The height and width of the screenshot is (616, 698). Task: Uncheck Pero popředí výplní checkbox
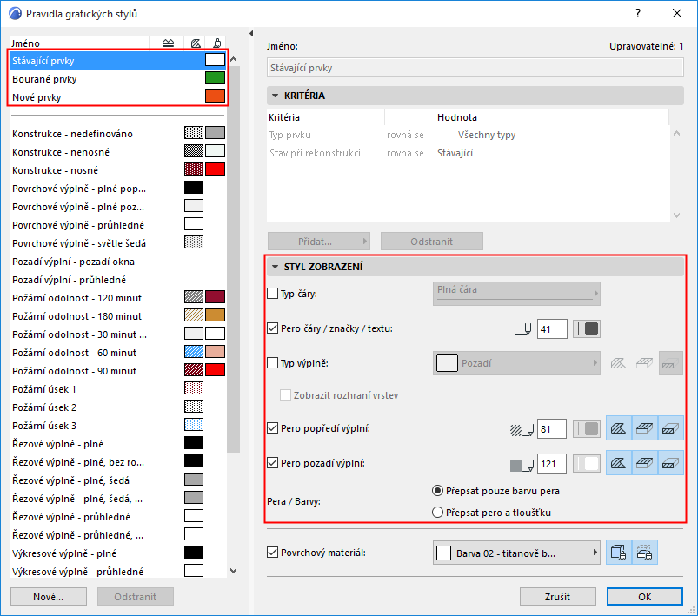[x=272, y=428]
